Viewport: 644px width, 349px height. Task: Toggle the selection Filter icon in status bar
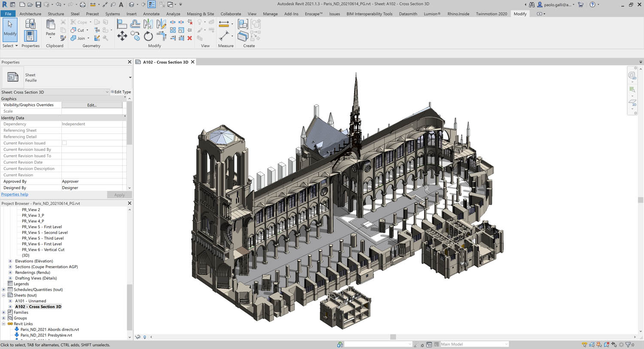629,344
